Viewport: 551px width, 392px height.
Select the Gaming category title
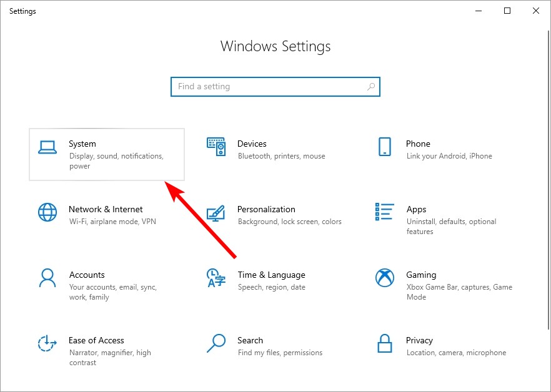[421, 275]
